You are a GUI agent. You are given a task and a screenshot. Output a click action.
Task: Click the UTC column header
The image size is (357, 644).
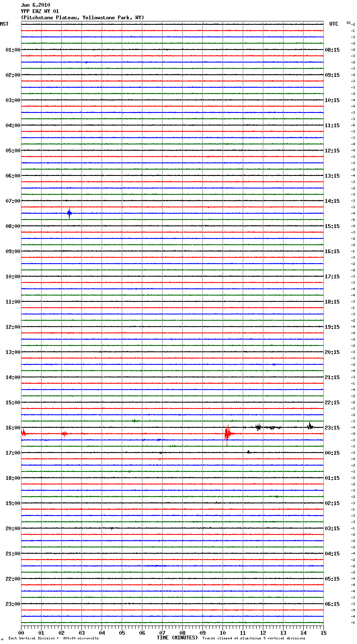(x=334, y=24)
